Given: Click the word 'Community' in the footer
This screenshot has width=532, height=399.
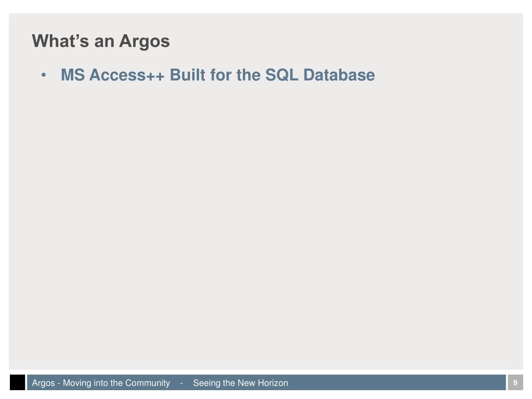Looking at the screenshot, I should coord(148,383).
